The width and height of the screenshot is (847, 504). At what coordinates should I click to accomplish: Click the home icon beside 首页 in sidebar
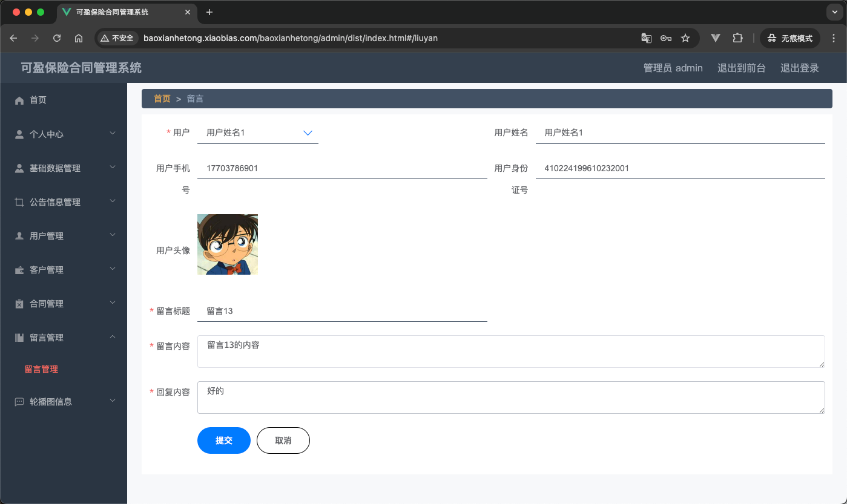(19, 100)
